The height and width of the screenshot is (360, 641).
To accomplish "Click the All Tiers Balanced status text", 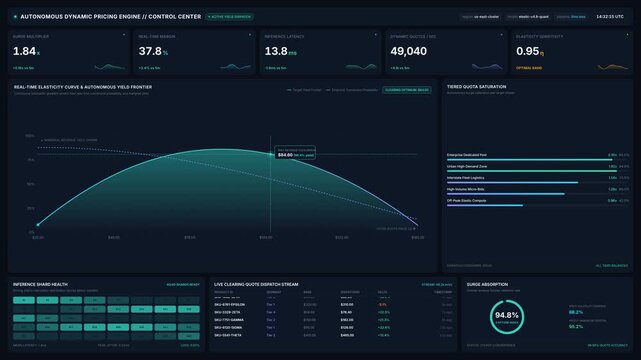I will (x=612, y=266).
